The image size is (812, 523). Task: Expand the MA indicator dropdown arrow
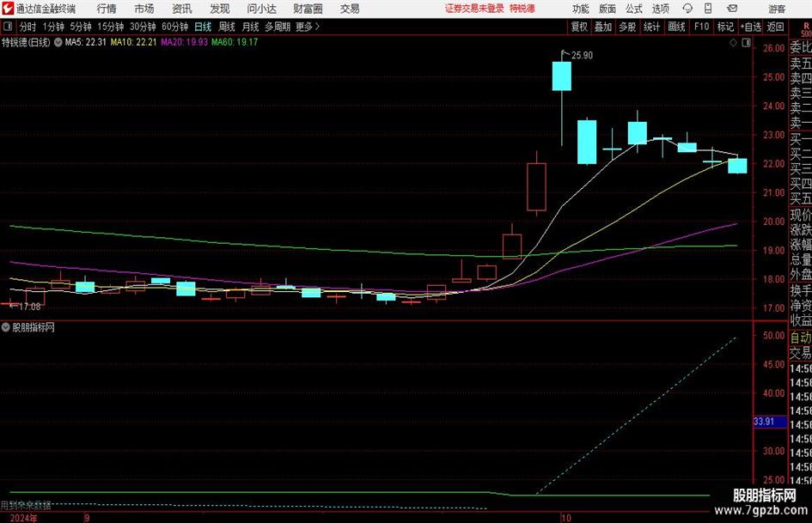point(58,42)
